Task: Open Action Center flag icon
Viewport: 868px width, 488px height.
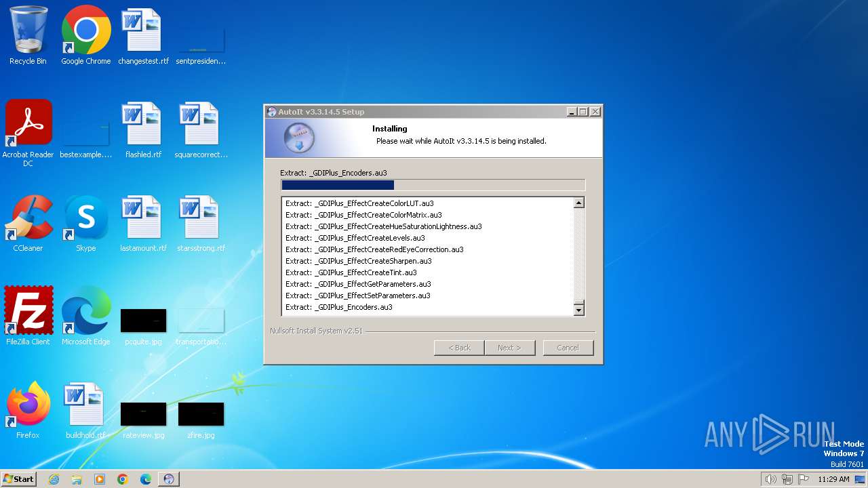Action: pos(804,479)
